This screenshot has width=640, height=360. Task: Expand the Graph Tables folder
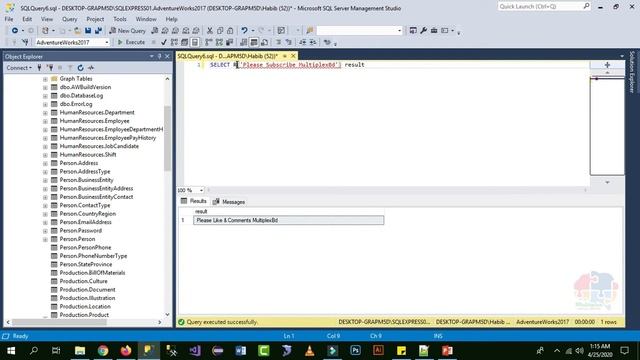click(x=45, y=79)
